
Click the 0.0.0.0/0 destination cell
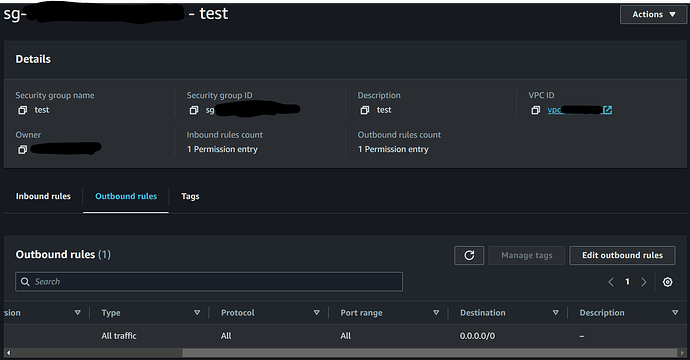477,336
